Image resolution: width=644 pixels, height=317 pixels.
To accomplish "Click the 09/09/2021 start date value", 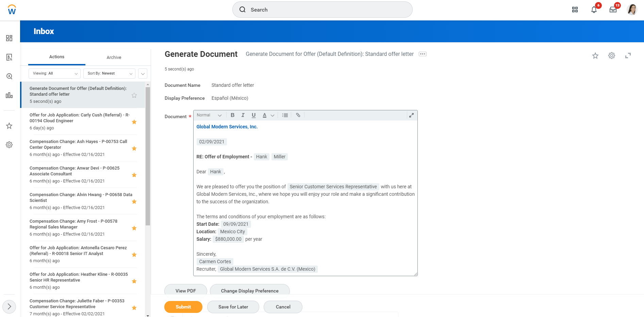I will (236, 224).
